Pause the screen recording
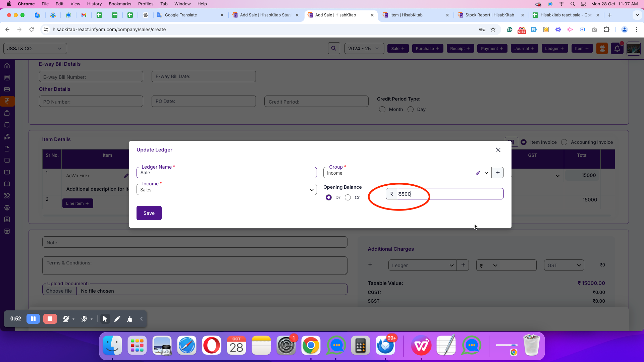 coord(33,319)
